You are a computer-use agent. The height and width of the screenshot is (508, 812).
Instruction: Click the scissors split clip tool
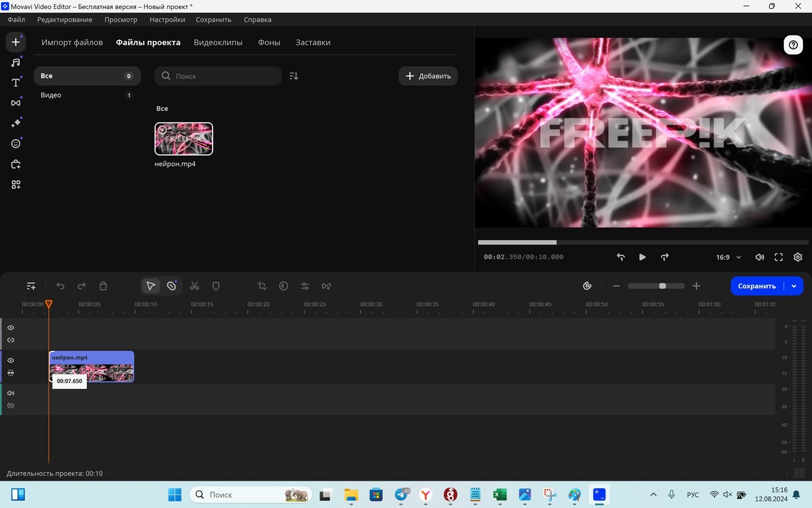pyautogui.click(x=195, y=286)
